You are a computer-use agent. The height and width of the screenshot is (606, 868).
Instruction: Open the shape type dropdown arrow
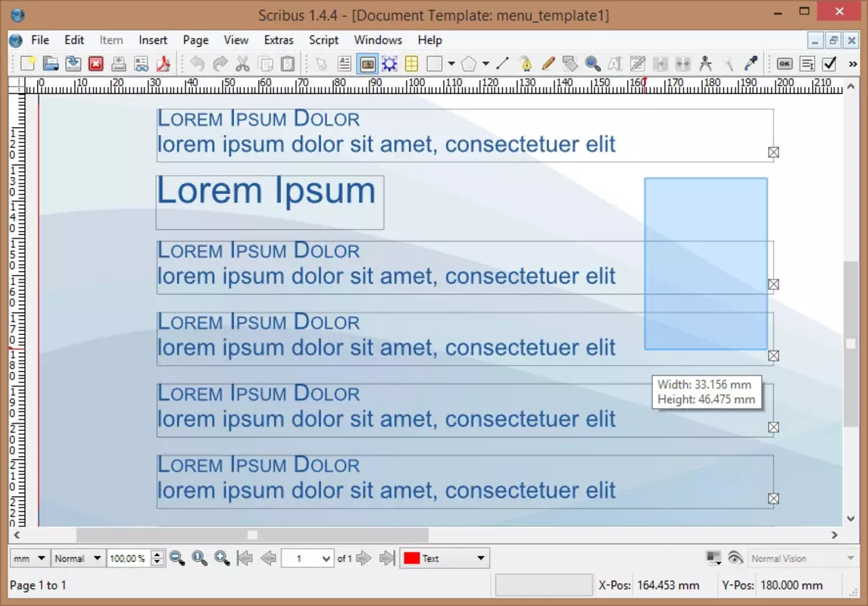[451, 64]
